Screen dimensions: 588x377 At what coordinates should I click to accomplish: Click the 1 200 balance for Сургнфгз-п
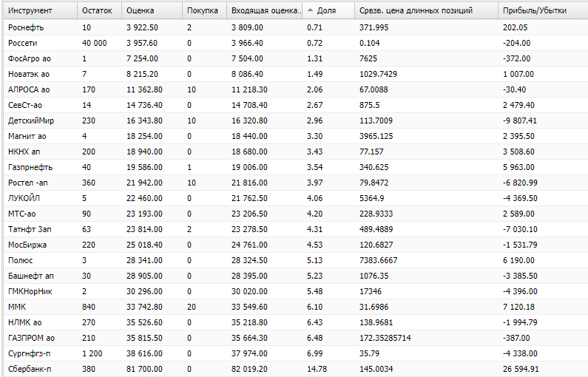92,354
